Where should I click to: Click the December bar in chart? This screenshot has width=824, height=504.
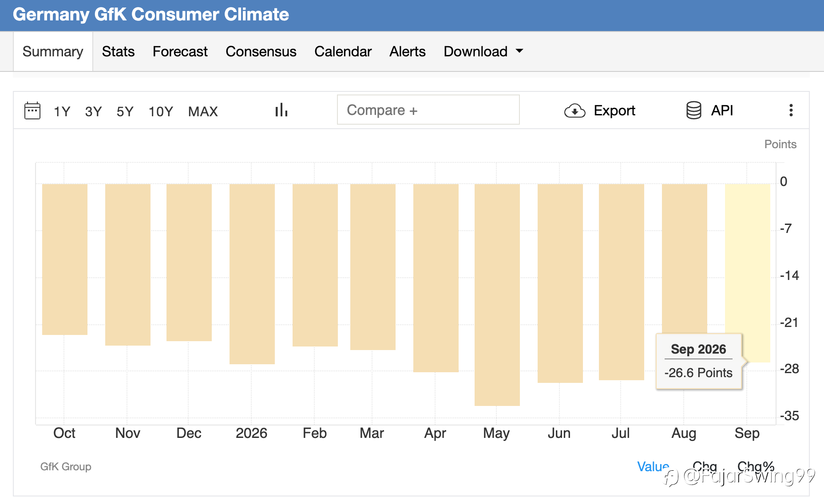(189, 263)
